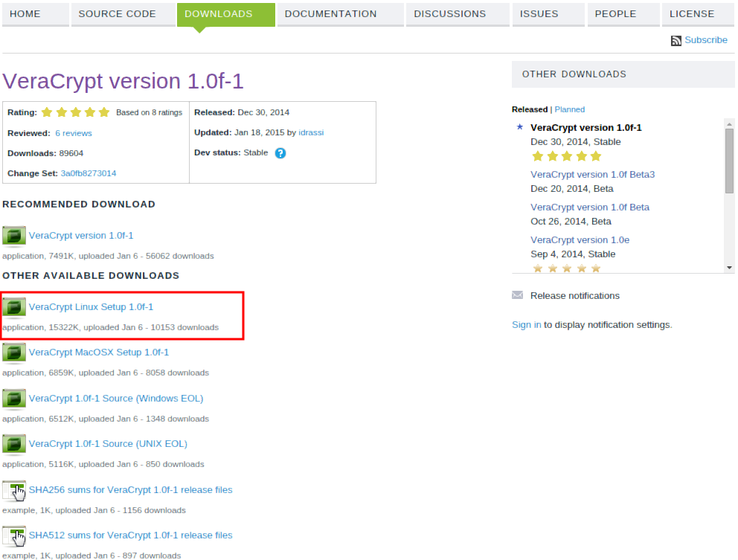Open SHA256 sums for VeraCrypt release files
738x560 pixels.
(x=130, y=490)
